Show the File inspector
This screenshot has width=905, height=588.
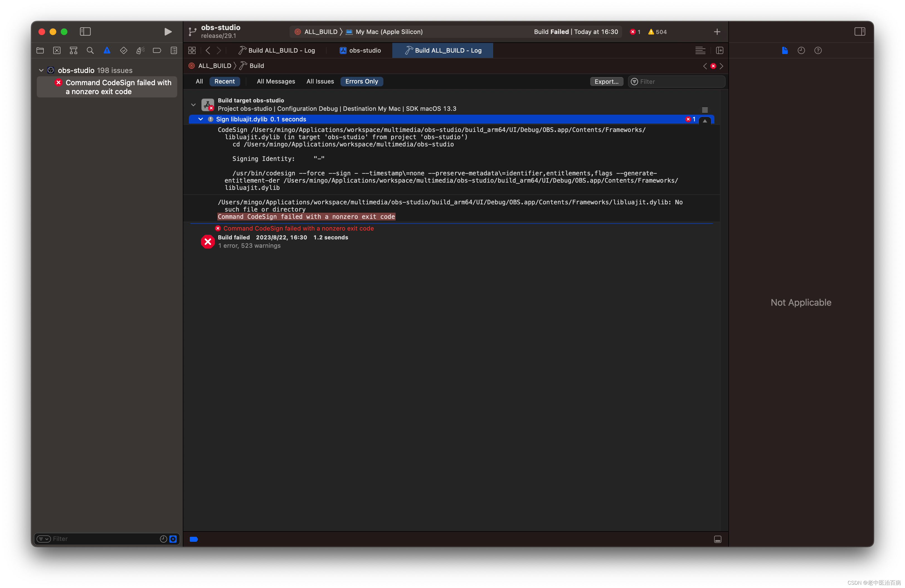(x=784, y=50)
